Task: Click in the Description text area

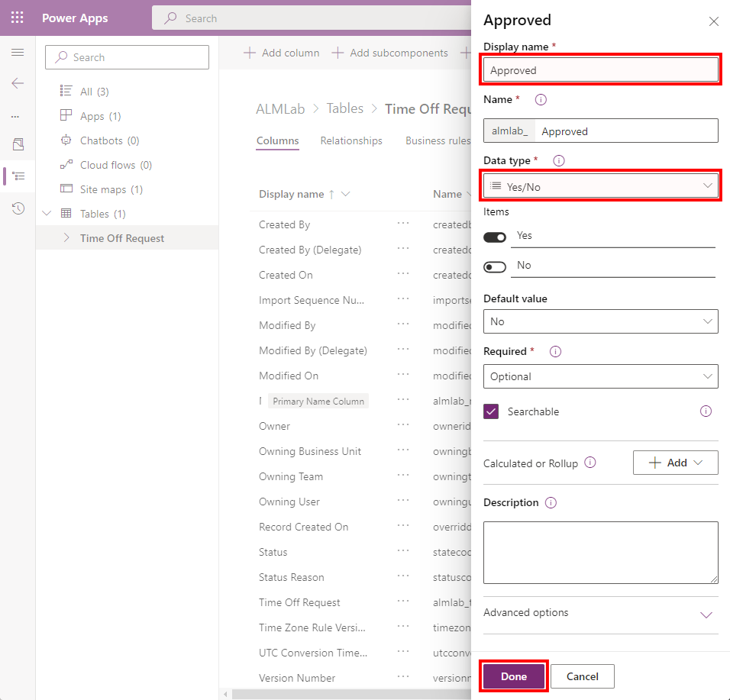Action: 601,553
